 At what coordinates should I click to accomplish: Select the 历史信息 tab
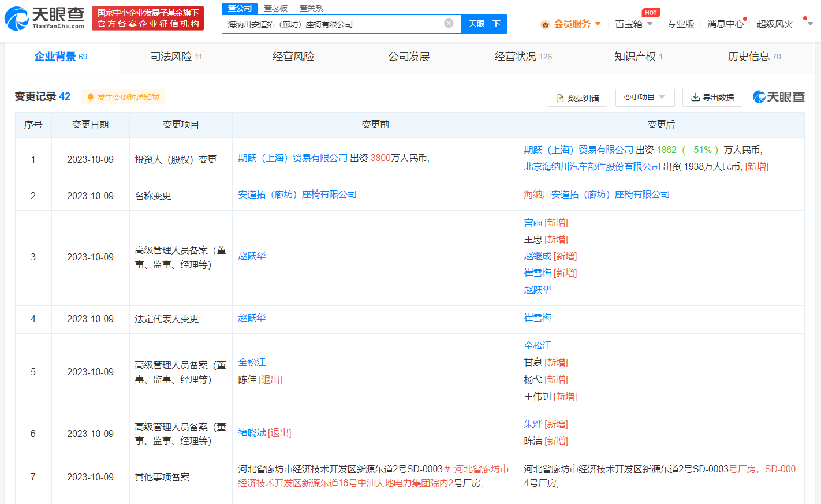tap(754, 57)
